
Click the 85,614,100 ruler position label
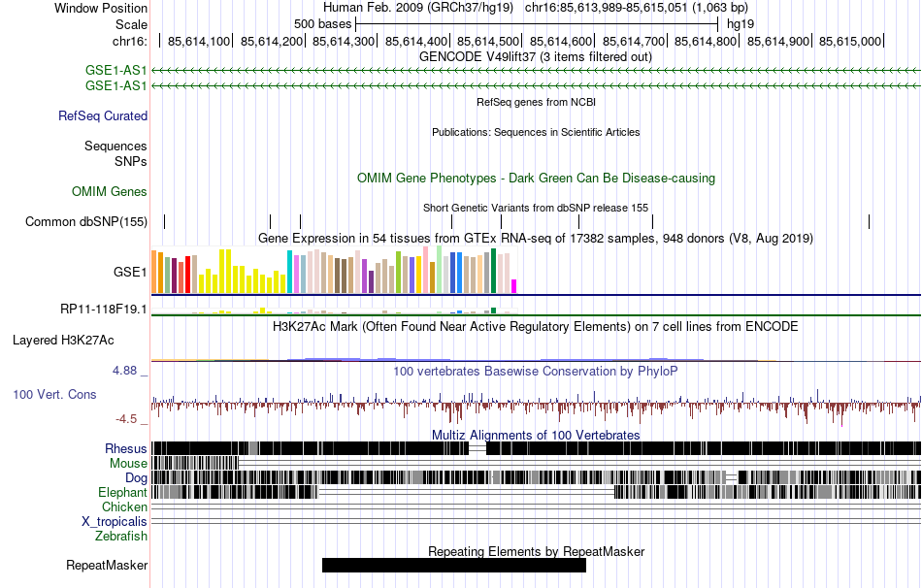(x=199, y=41)
